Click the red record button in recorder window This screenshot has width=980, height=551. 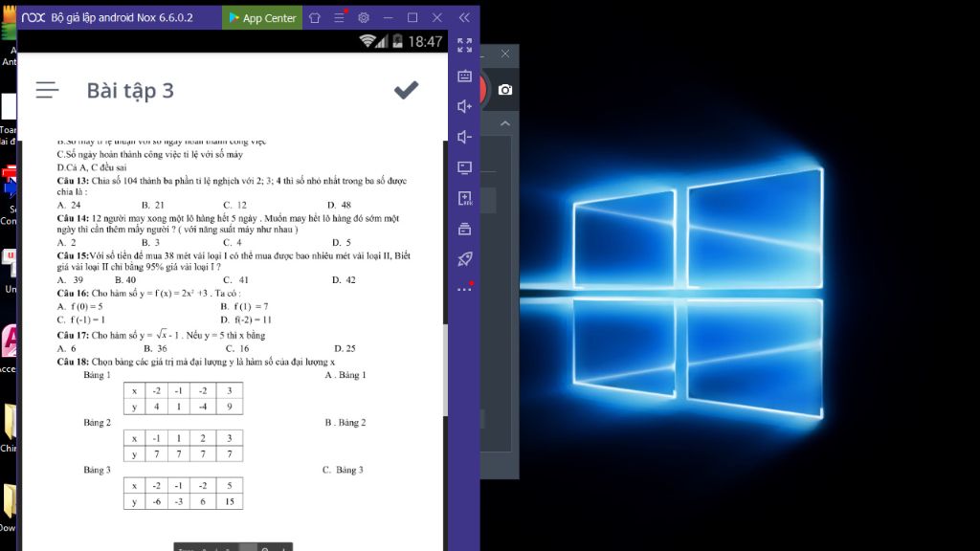pos(482,90)
